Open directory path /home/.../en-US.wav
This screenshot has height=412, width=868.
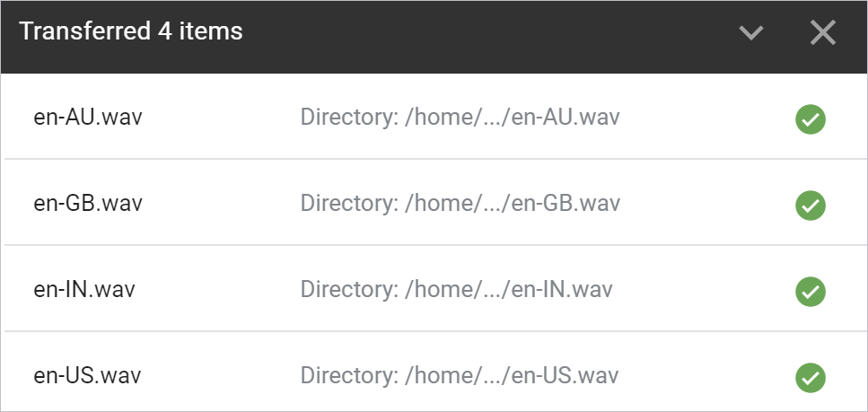[460, 375]
